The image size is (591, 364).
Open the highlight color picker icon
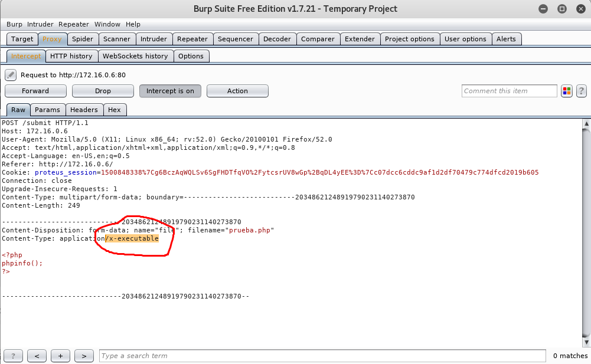567,91
